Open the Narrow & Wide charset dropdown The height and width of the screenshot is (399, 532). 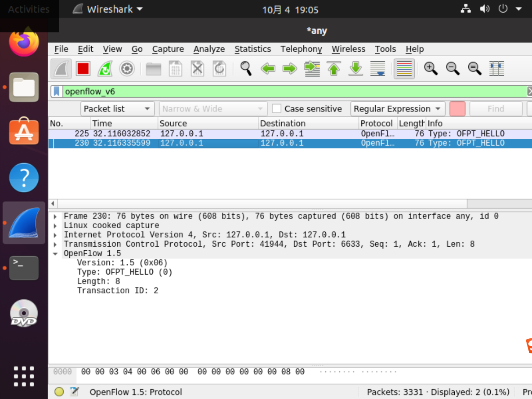(213, 109)
